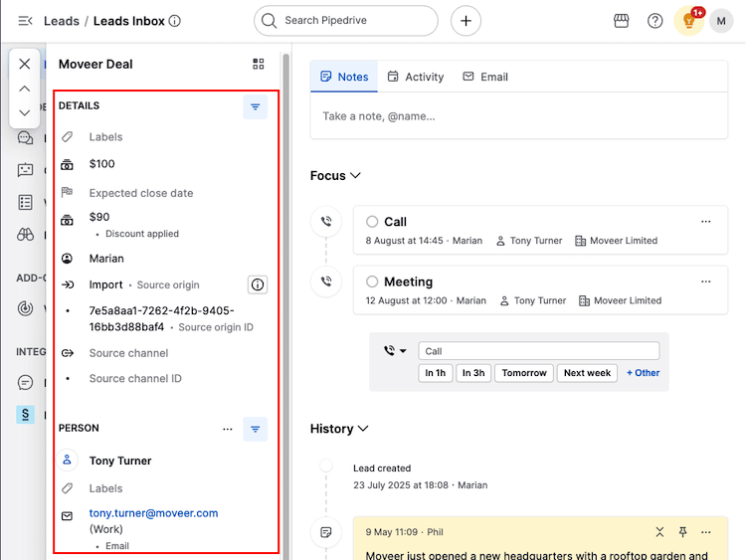Switch to the Email tab
Screen dimensions: 746x560
click(485, 77)
